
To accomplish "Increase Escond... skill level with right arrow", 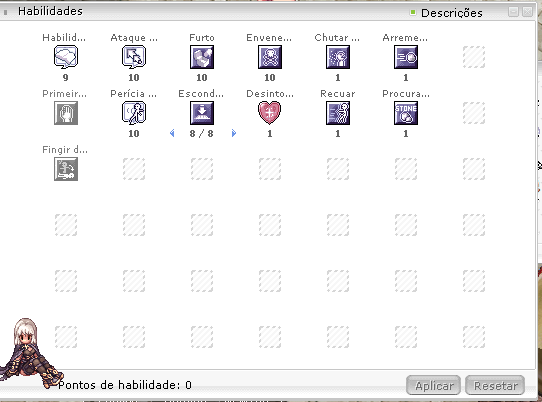I will [234, 133].
